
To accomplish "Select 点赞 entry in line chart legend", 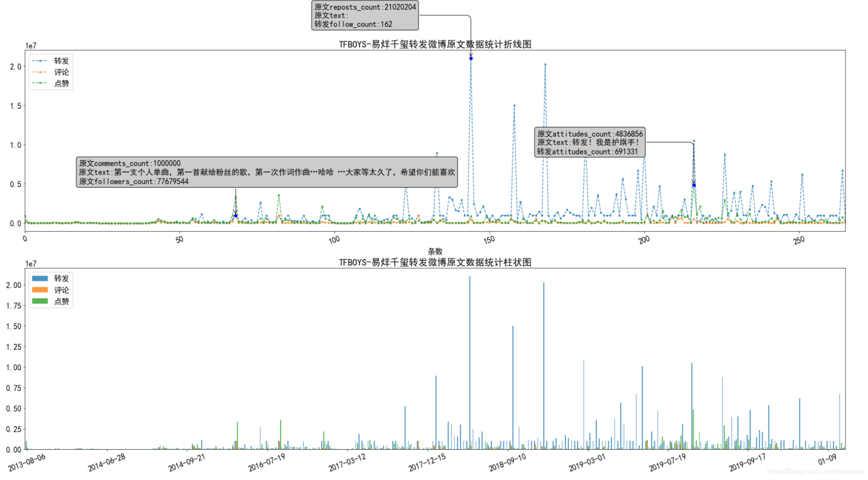I will [x=51, y=83].
